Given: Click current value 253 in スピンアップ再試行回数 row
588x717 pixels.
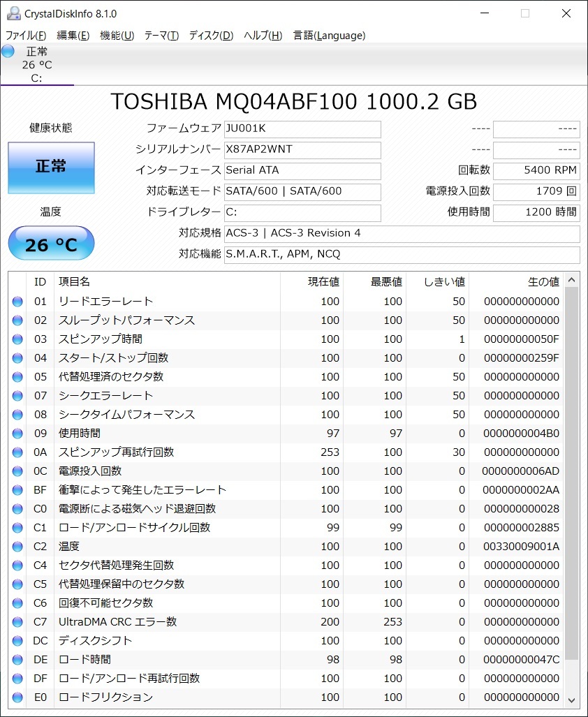Looking at the screenshot, I should 330,452.
